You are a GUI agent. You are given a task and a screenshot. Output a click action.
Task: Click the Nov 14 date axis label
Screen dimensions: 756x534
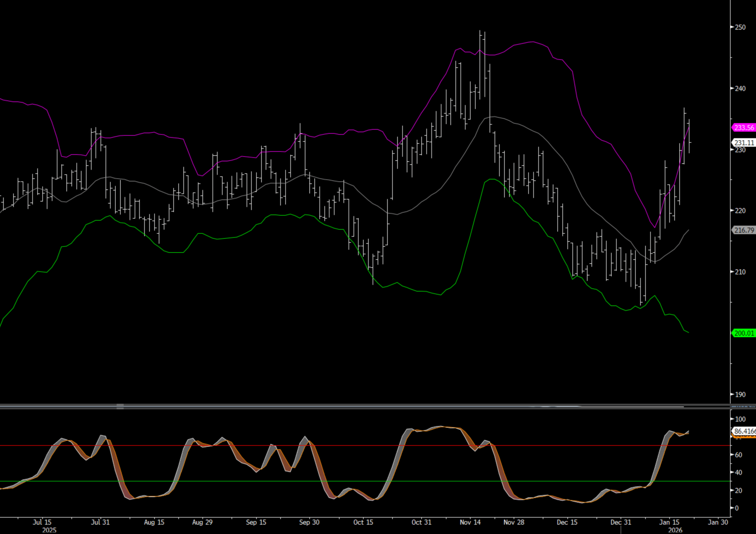(470, 522)
